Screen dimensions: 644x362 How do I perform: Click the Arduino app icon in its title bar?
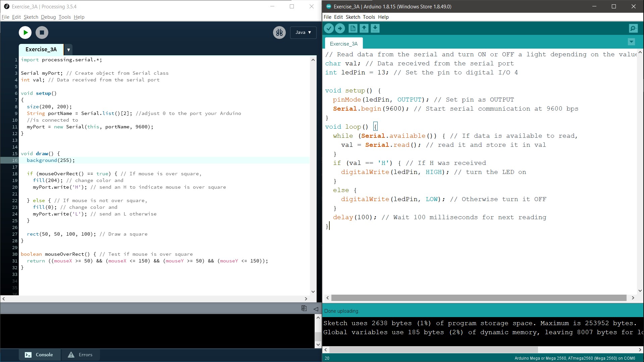(328, 6)
